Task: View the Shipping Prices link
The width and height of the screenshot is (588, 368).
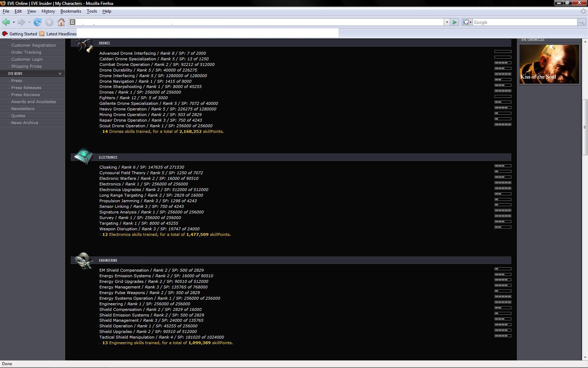Action: tap(26, 66)
